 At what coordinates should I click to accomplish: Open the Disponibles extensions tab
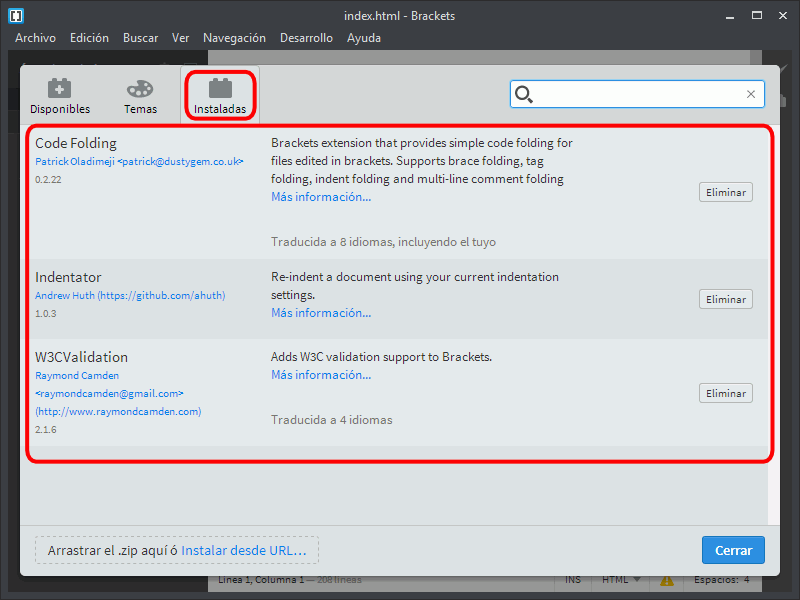pos(60,96)
